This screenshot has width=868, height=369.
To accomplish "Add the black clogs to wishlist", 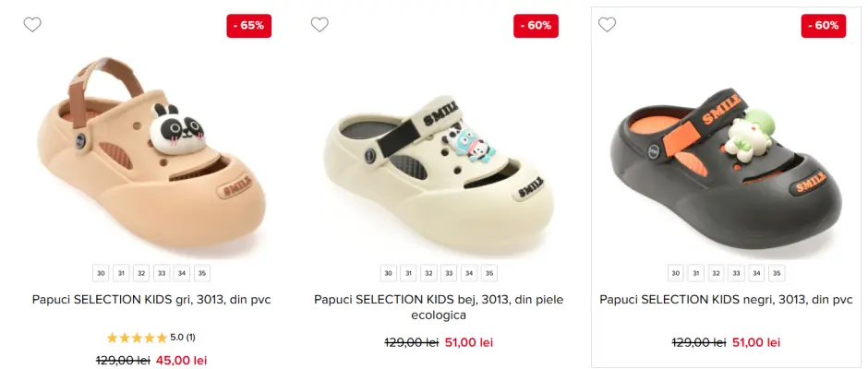I will tap(607, 25).
